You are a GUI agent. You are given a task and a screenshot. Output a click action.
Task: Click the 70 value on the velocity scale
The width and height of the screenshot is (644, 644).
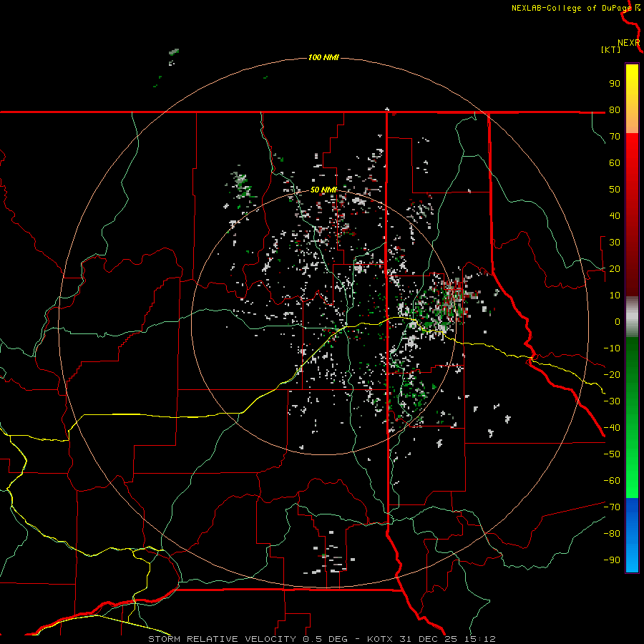(x=615, y=137)
